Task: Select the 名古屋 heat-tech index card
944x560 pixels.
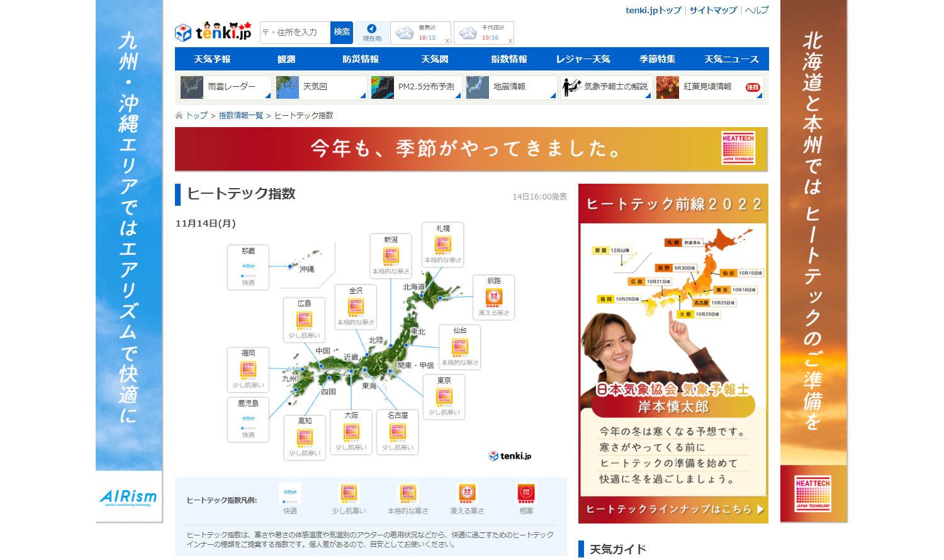Action: (398, 432)
